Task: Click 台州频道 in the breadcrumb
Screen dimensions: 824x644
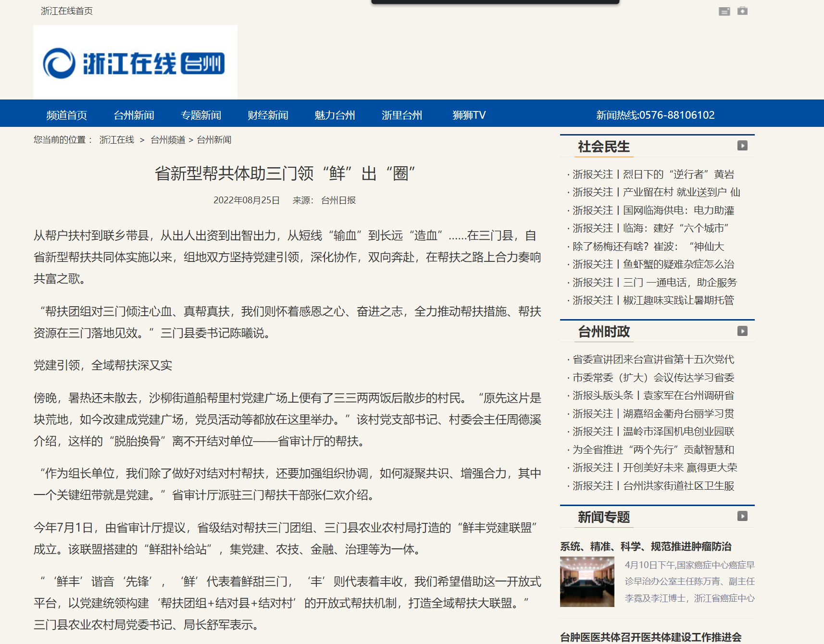Action: coord(168,140)
